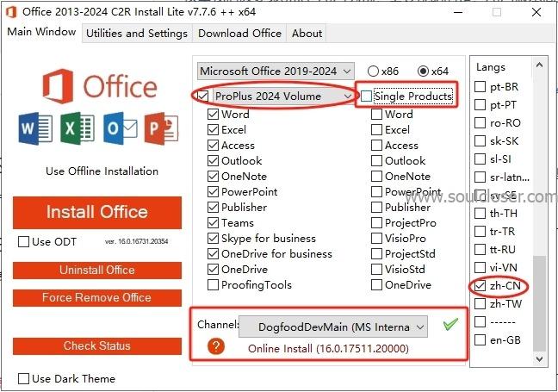
Task: Check VisioStd under Single Products
Action: pos(376,270)
